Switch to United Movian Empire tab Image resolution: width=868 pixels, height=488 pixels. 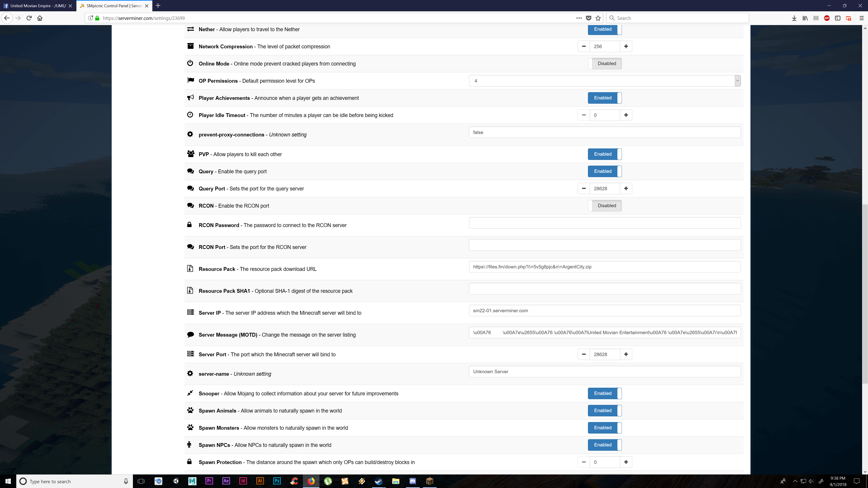pyautogui.click(x=38, y=6)
